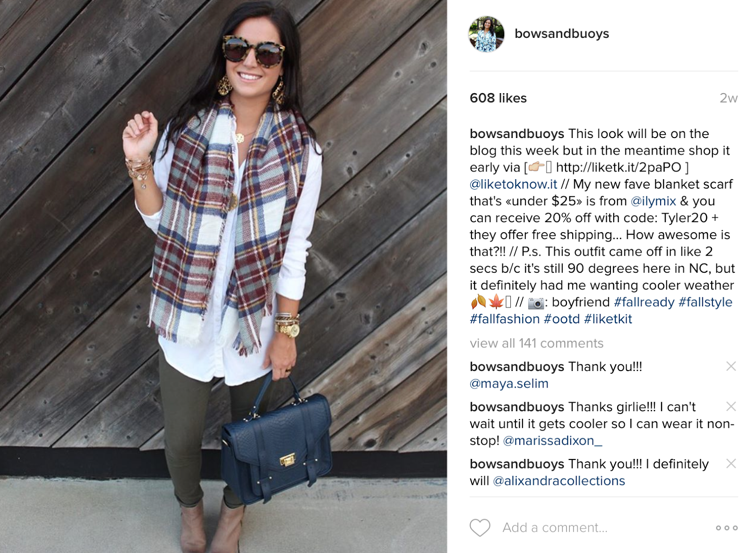This screenshot has width=756, height=553.
Task: Open the #fallfashion hashtag
Action: (x=505, y=319)
